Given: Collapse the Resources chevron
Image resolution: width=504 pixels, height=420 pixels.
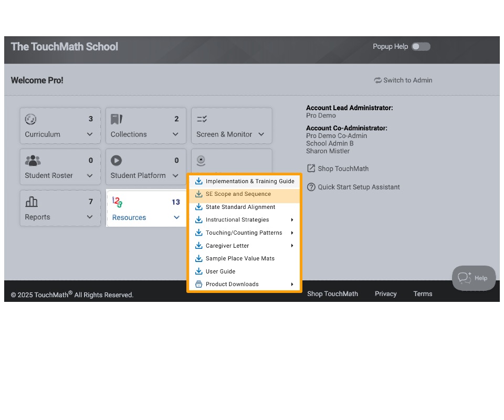Looking at the screenshot, I should click(x=176, y=217).
